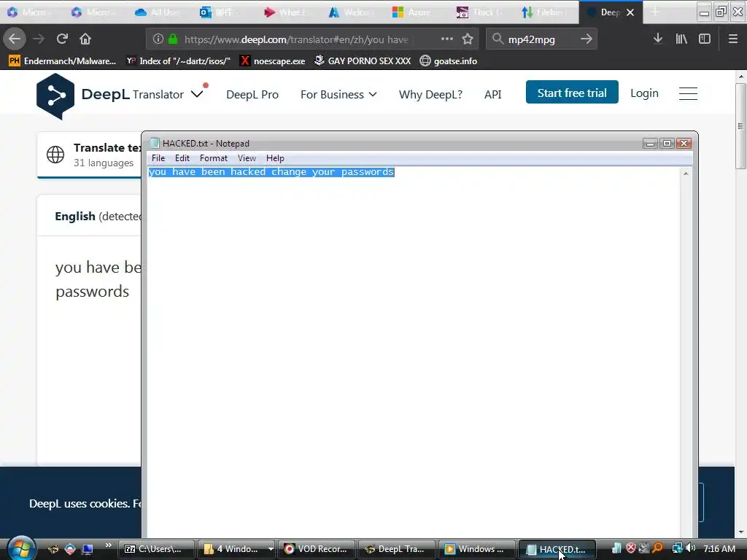Image resolution: width=747 pixels, height=560 pixels.
Task: Reload the DeepL page
Action: pos(62,39)
